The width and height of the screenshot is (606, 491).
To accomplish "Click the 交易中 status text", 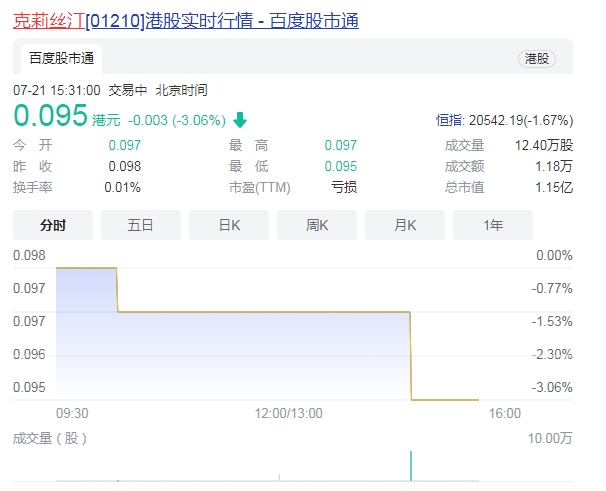I will 128,90.
